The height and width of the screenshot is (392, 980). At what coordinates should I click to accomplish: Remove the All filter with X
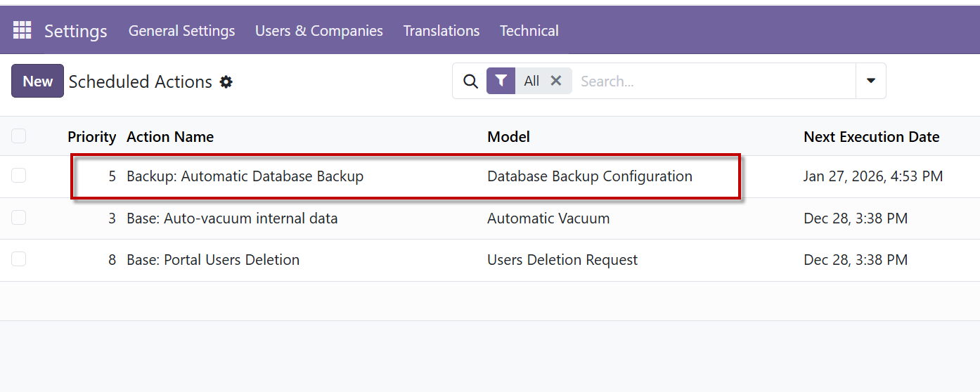tap(555, 81)
